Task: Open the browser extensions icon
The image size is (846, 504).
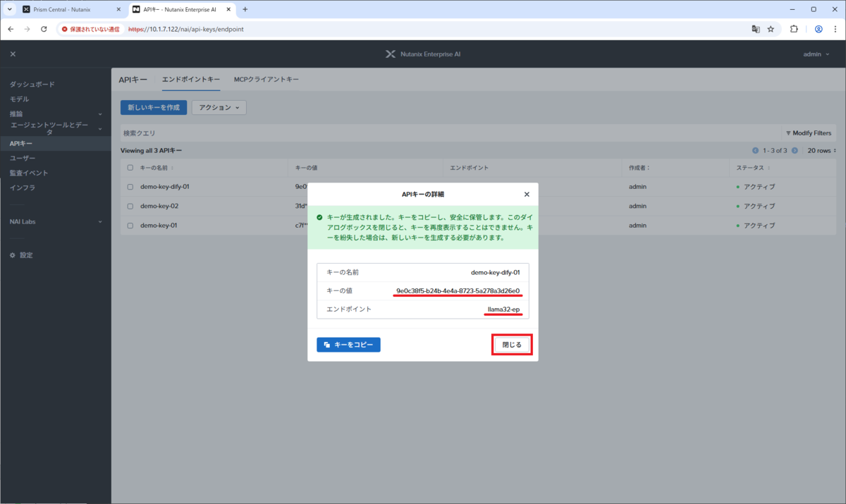Action: [794, 30]
